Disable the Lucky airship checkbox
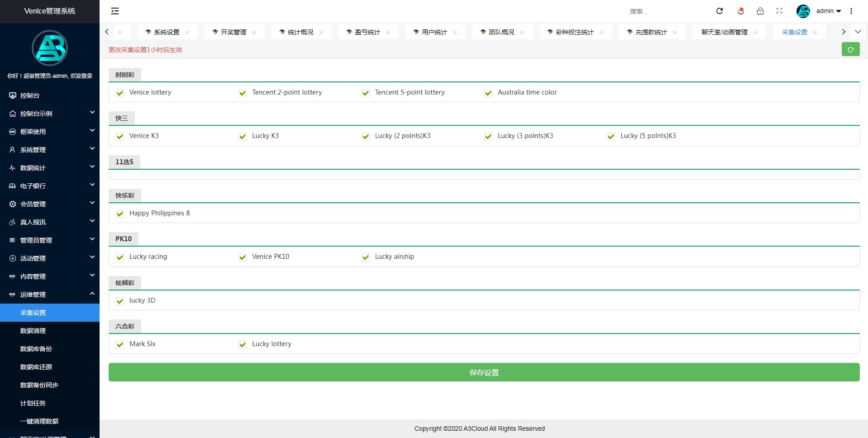 click(x=366, y=257)
